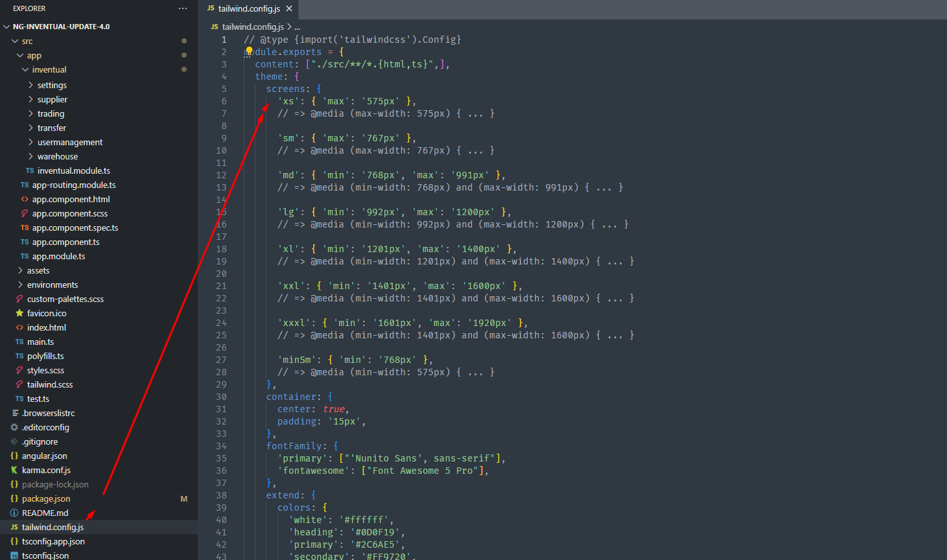Close the tailwind.config.js editor tab
The image size is (947, 560).
(x=289, y=8)
